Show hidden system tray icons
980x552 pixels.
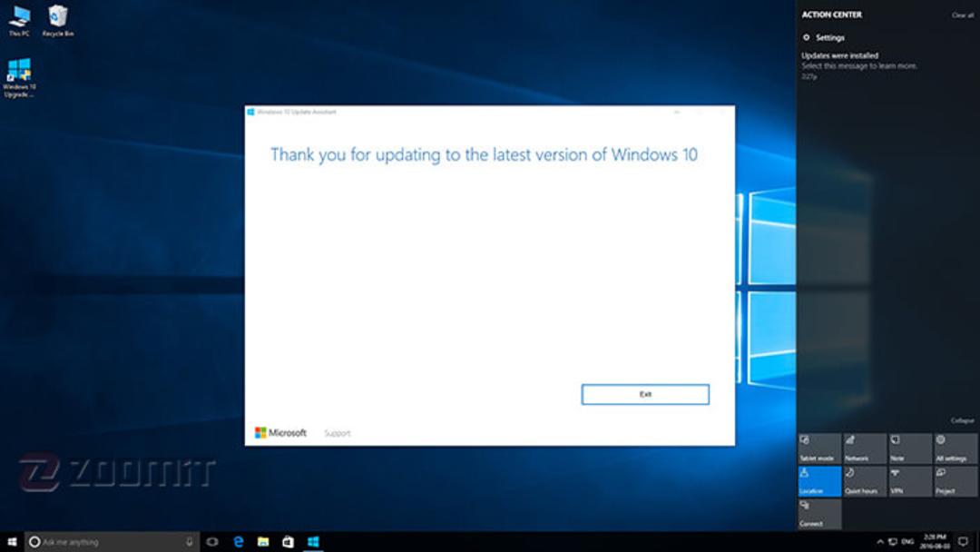tap(880, 542)
